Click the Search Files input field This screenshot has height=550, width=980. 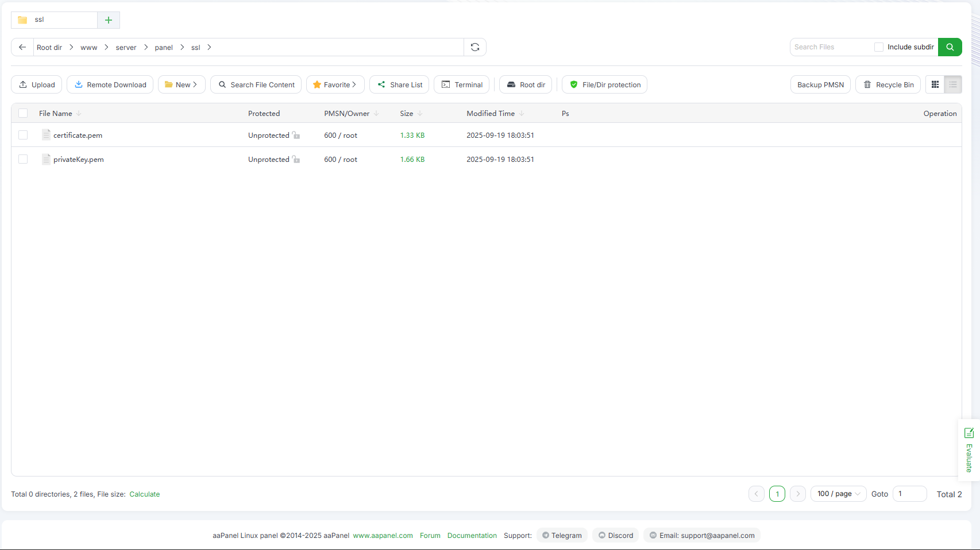click(831, 47)
